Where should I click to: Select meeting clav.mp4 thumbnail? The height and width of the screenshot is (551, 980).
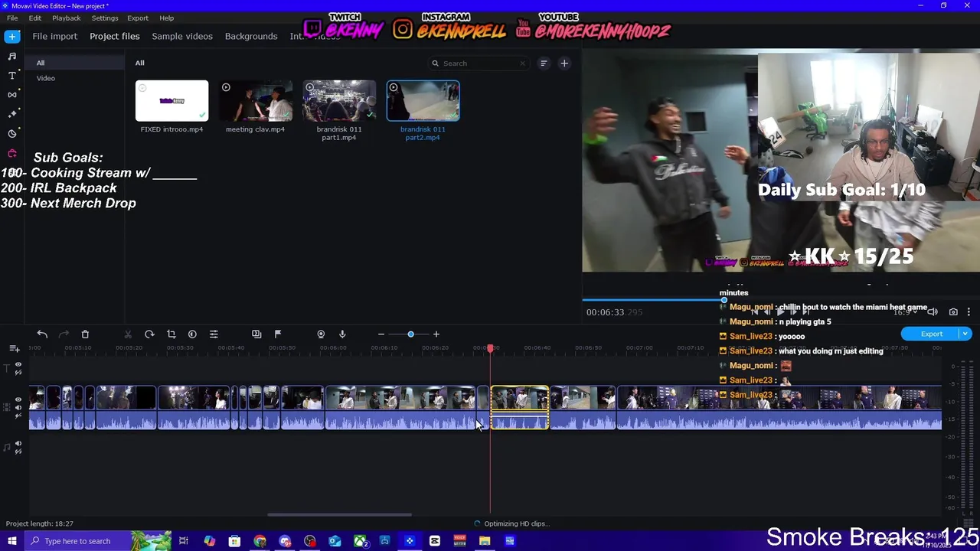(255, 101)
